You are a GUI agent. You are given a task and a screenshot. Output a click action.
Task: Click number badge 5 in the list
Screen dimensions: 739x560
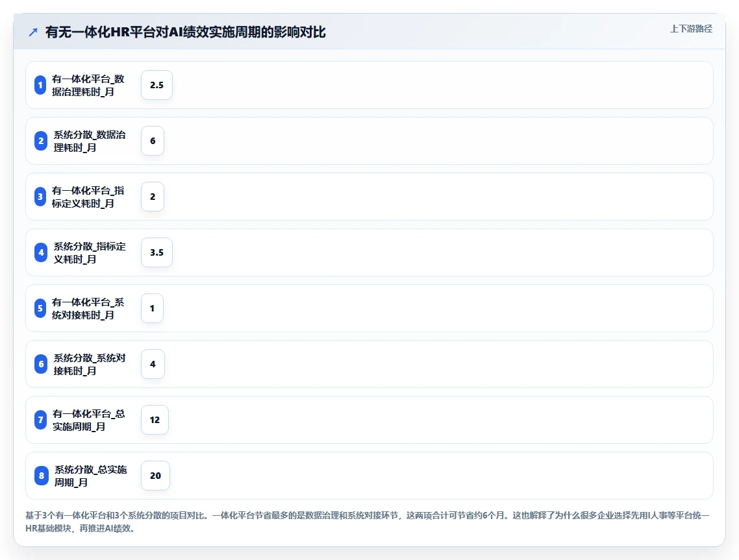click(x=40, y=308)
